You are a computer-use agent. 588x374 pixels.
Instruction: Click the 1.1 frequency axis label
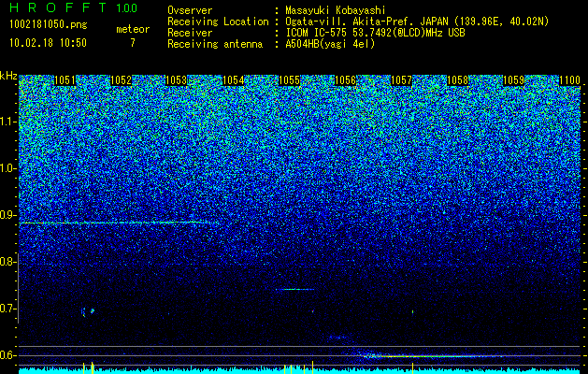pyautogui.click(x=7, y=122)
